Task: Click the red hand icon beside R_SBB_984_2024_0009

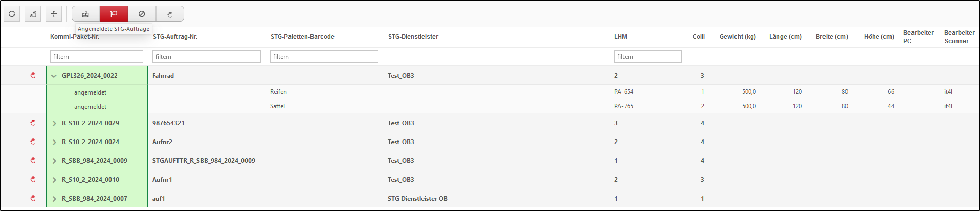Action: [x=33, y=160]
